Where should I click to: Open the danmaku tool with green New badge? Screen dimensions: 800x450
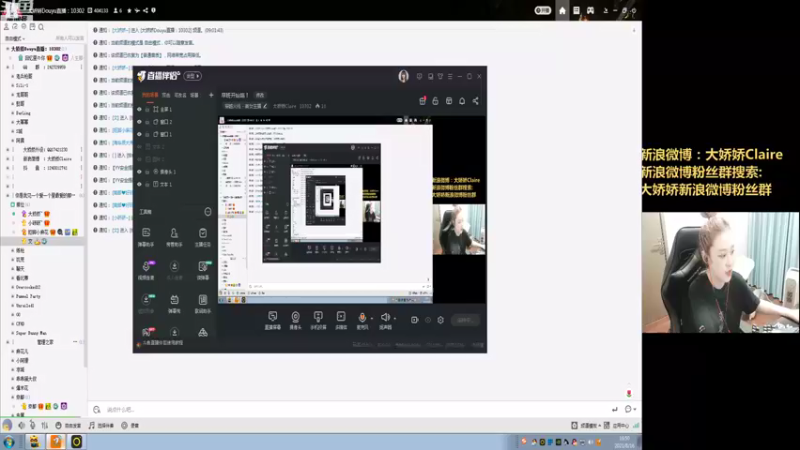click(203, 269)
